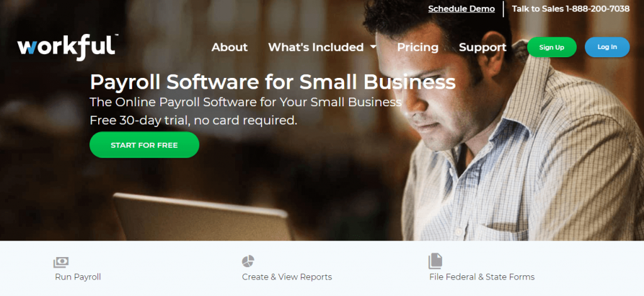644x296 pixels.
Task: Expand the What's Included dropdown arrow
Action: pyautogui.click(x=373, y=47)
